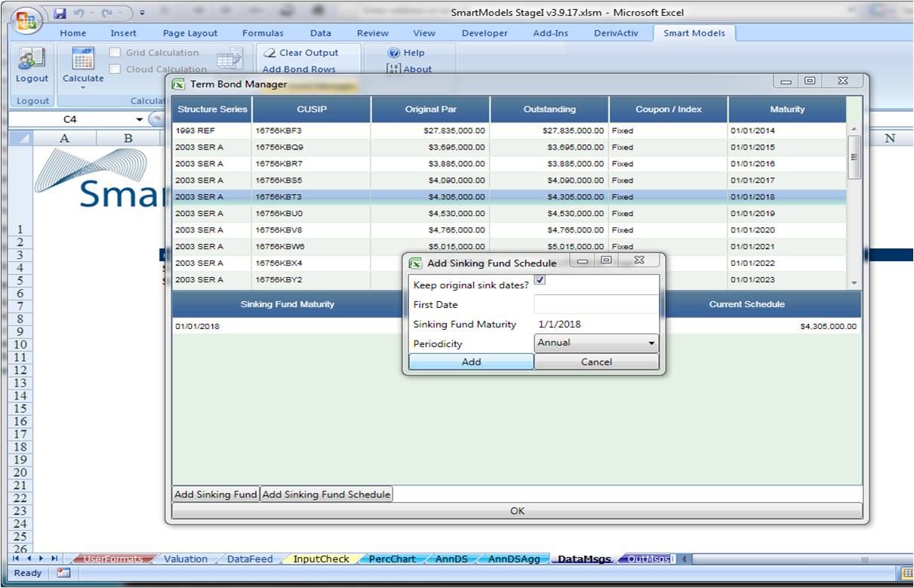914x588 pixels.
Task: Click Add Sinking Fund Schedule button
Action: (x=326, y=494)
